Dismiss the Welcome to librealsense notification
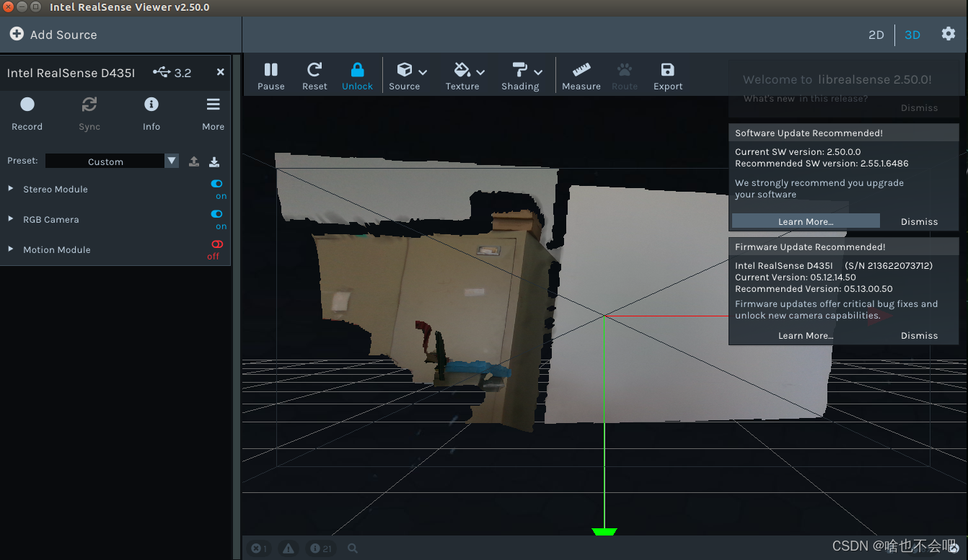The height and width of the screenshot is (560, 968). [x=919, y=107]
